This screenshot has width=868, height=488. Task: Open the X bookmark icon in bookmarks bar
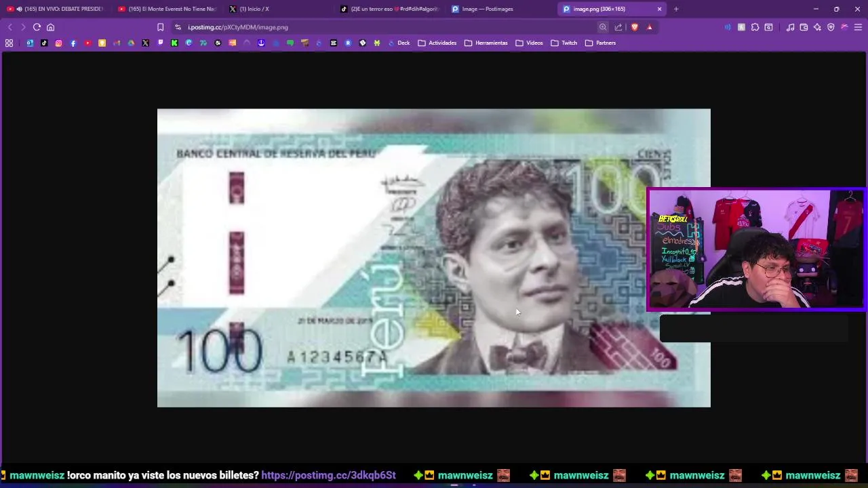coord(145,43)
